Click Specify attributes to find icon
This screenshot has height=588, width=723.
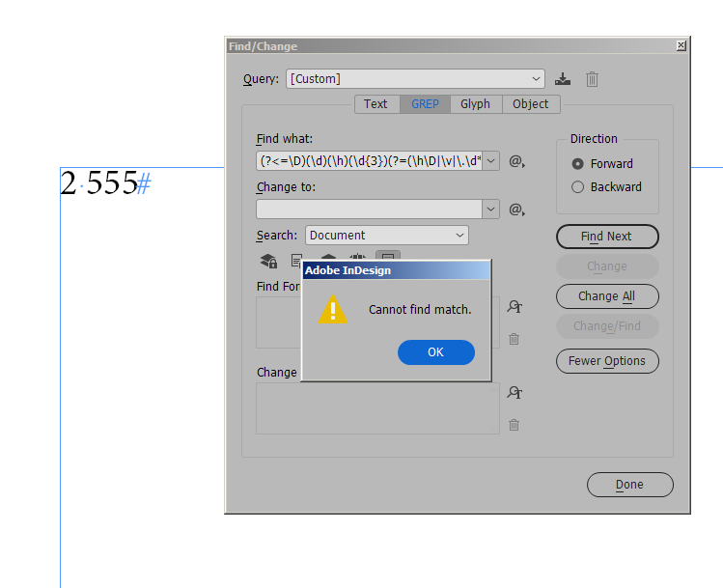point(514,307)
